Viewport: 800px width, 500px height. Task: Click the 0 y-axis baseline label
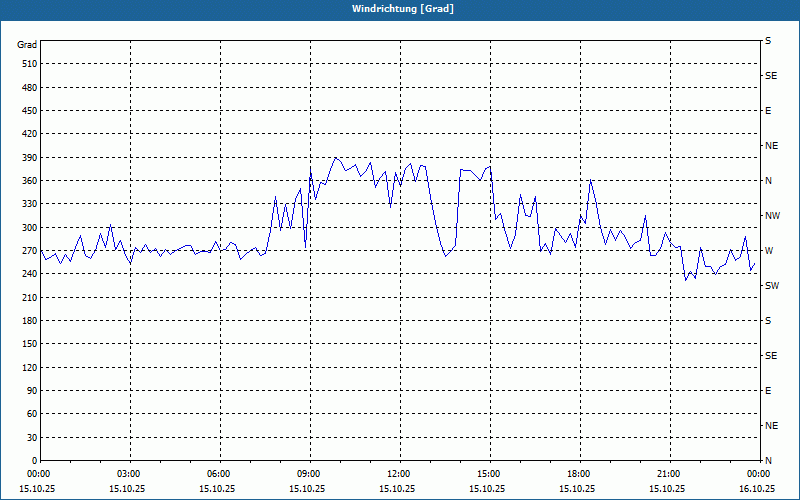pos(34,461)
